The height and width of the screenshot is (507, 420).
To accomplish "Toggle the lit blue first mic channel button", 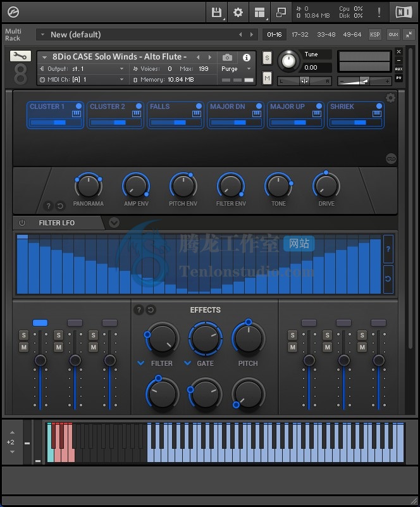I will point(40,323).
